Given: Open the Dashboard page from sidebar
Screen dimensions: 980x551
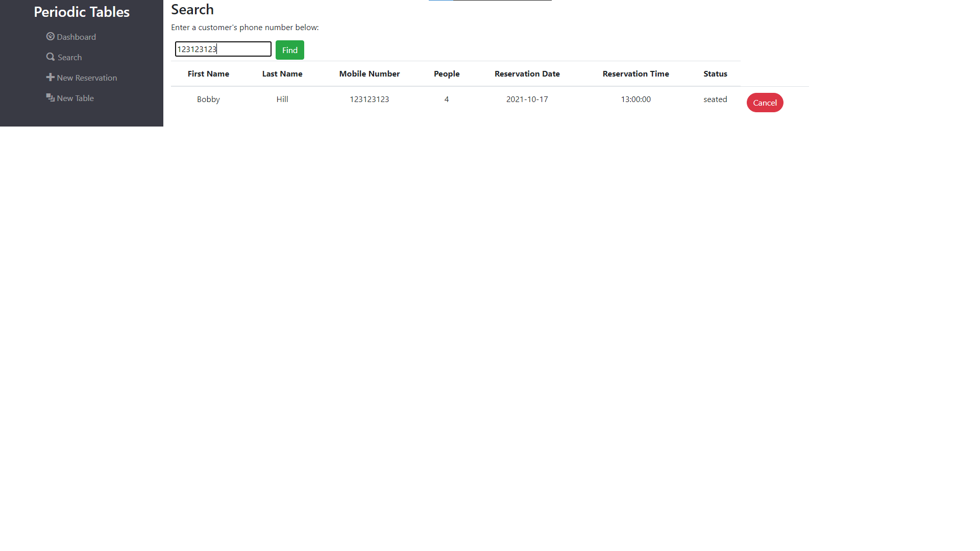Looking at the screenshot, I should pos(76,36).
